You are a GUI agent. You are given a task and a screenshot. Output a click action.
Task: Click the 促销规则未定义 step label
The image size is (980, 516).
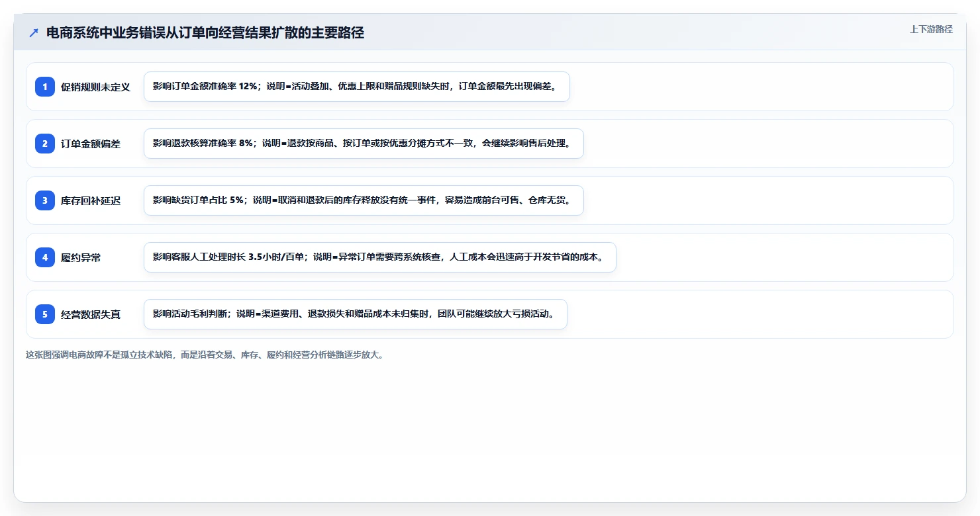(95, 87)
